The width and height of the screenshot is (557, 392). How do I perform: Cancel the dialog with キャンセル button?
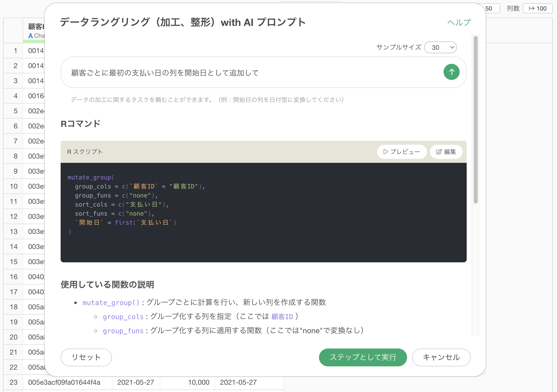(x=441, y=357)
